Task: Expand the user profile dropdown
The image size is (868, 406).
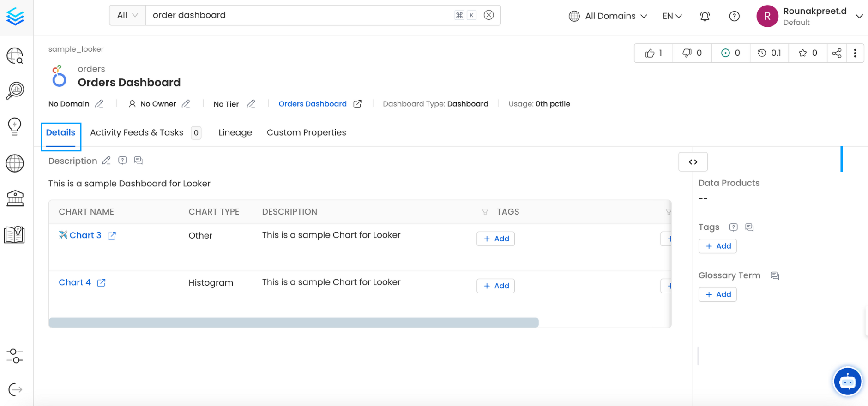Action: (859, 16)
